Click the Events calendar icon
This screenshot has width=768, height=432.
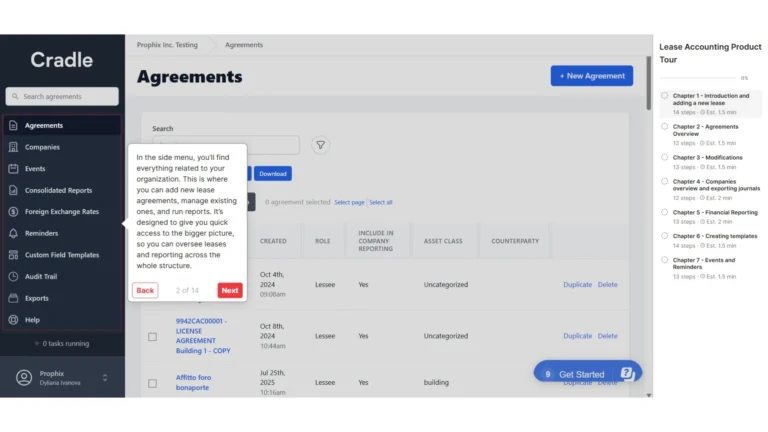(13, 169)
